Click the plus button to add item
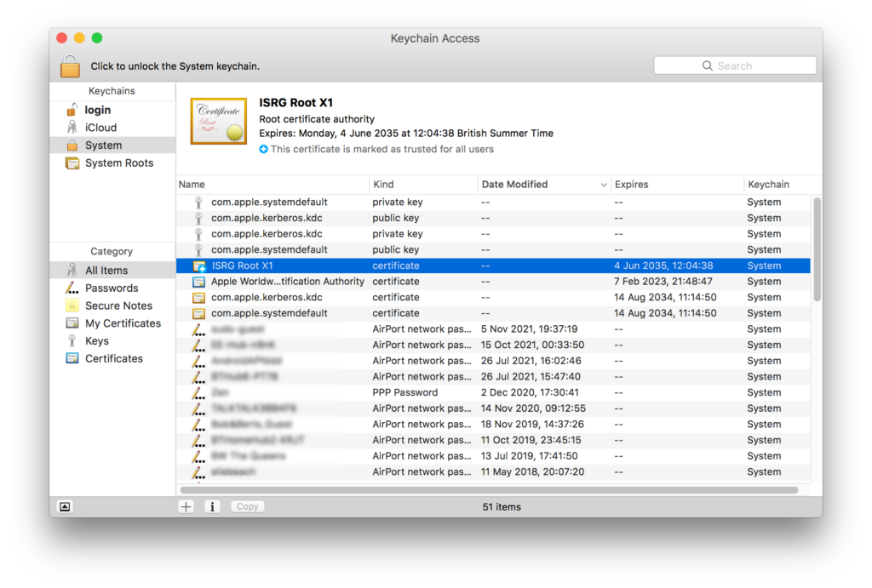Screen dimensions: 872x588 coord(186,506)
